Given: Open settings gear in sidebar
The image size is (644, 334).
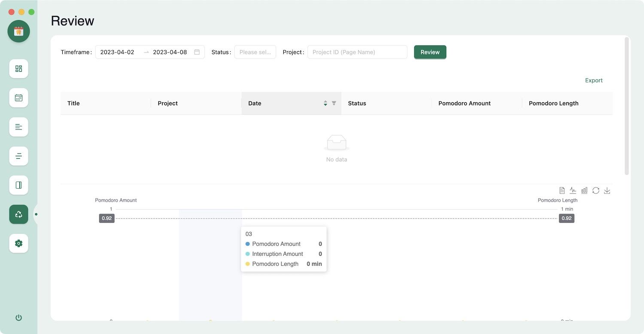Looking at the screenshot, I should [18, 243].
